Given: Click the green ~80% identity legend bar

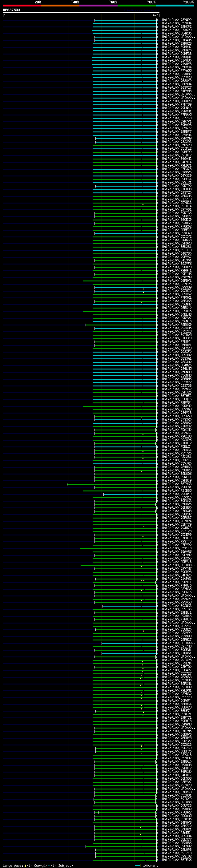Looking at the screenshot, I should [x=137, y=6].
